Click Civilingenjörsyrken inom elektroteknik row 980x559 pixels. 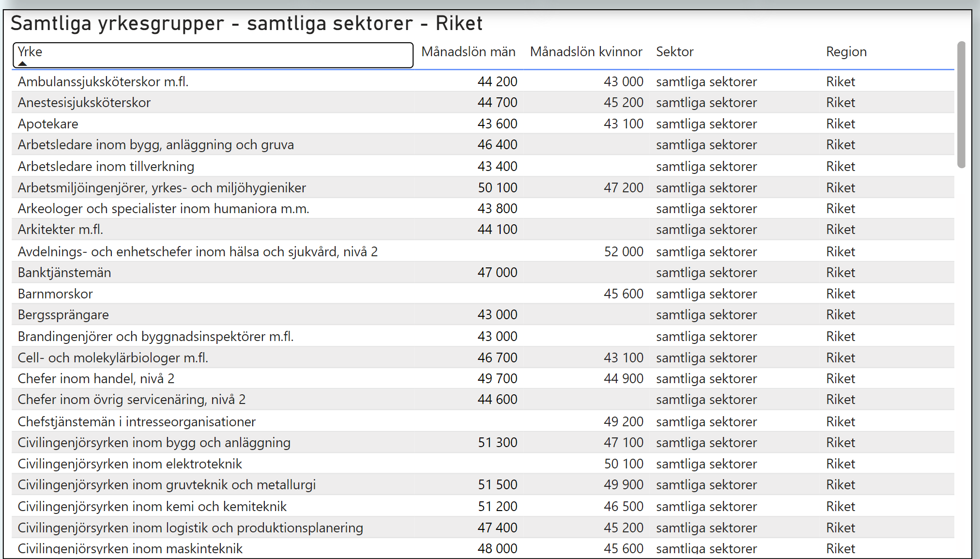click(x=130, y=464)
